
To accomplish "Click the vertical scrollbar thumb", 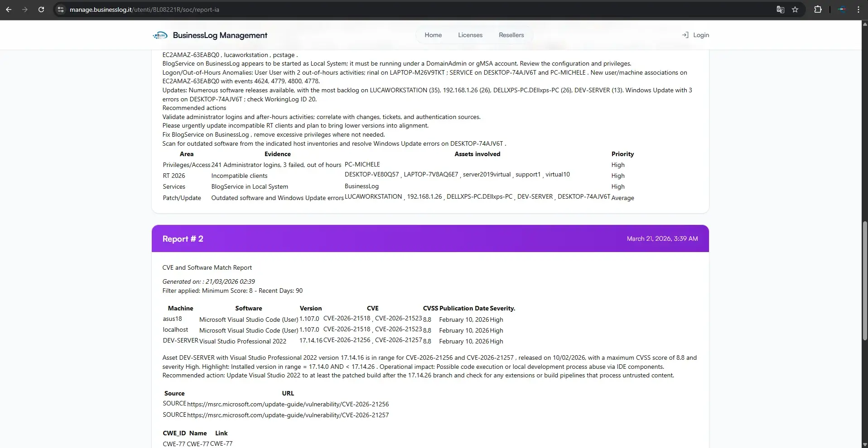I will pyautogui.click(x=864, y=281).
